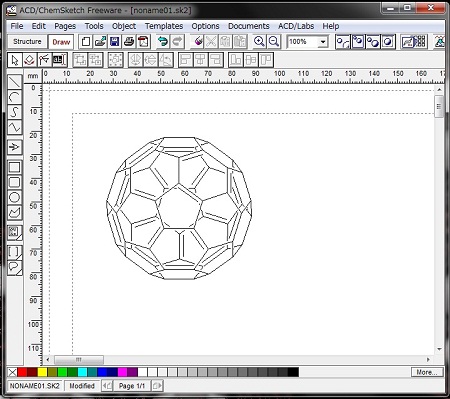Open the File menu
450x399 pixels.
tap(17, 26)
